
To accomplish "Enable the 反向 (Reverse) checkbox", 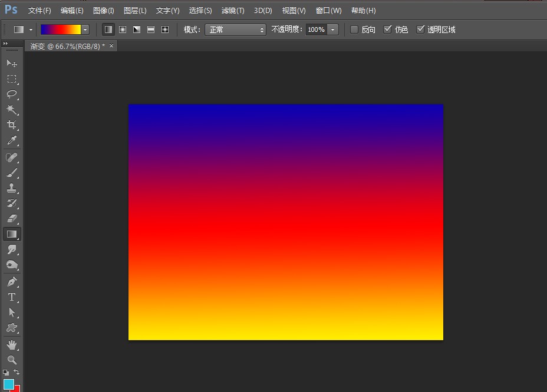I will [x=354, y=29].
